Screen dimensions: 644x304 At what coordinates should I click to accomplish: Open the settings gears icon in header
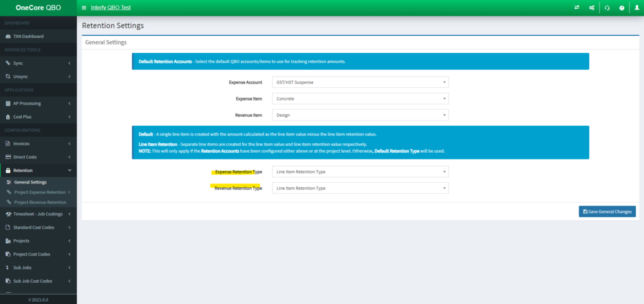tap(592, 8)
